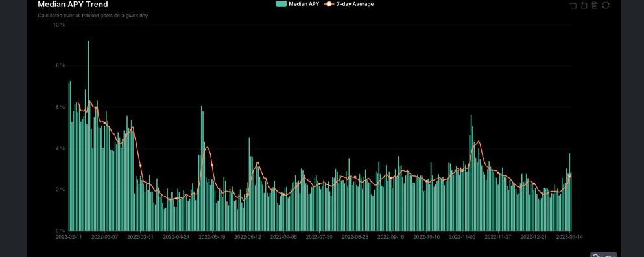
Task: Select the 2022-10-10 x-axis date label
Action: [x=427, y=237]
